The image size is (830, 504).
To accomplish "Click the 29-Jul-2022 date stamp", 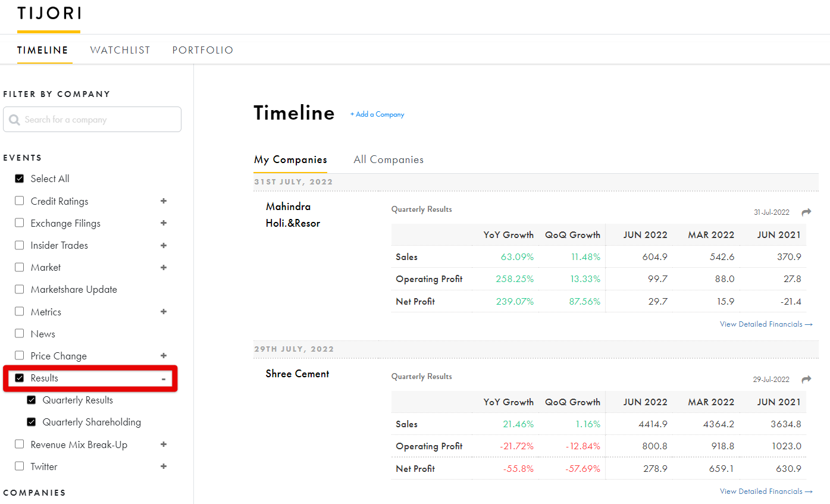I will click(772, 380).
